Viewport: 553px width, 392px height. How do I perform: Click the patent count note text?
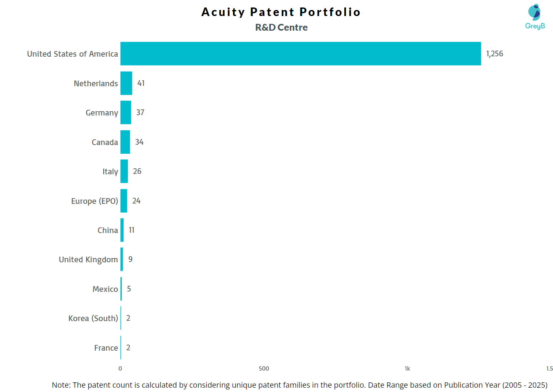click(299, 385)
